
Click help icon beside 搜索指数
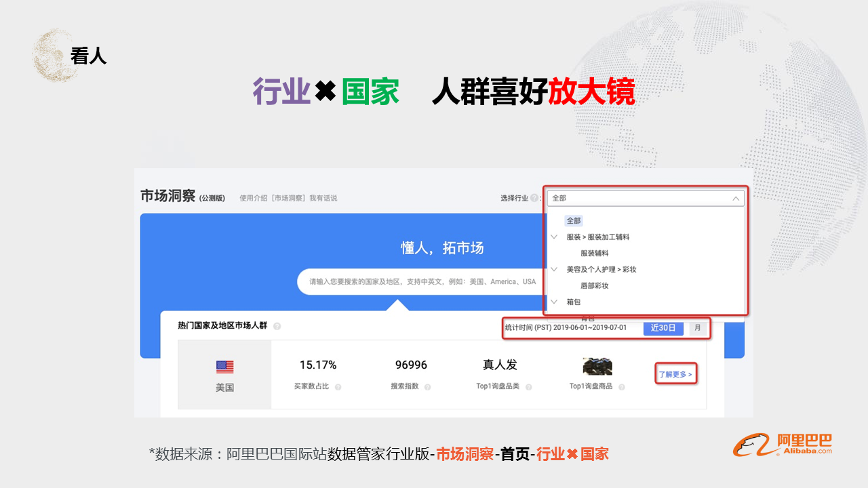(427, 387)
